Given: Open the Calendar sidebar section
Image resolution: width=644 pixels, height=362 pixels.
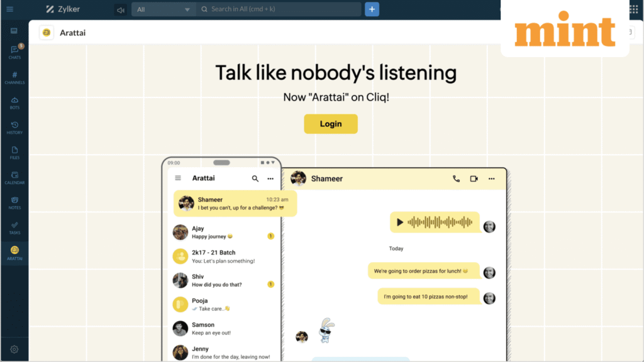Looking at the screenshot, I should pos(15,178).
